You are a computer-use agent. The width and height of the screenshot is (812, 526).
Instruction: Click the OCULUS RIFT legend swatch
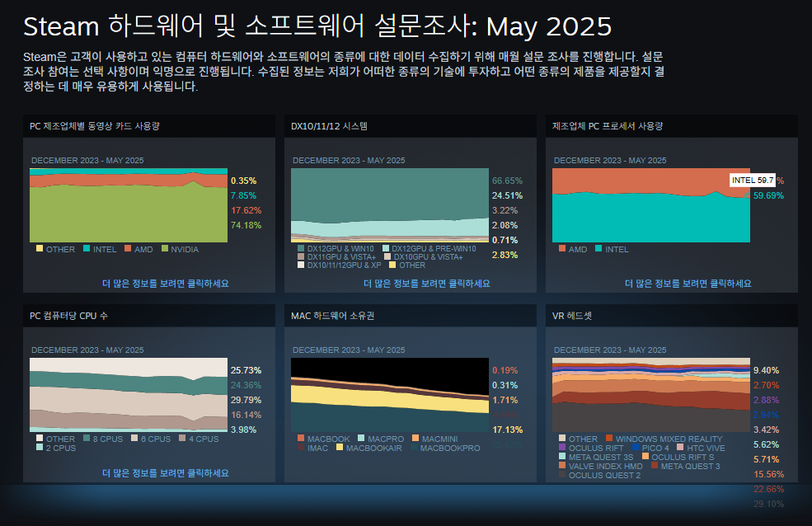click(562, 448)
